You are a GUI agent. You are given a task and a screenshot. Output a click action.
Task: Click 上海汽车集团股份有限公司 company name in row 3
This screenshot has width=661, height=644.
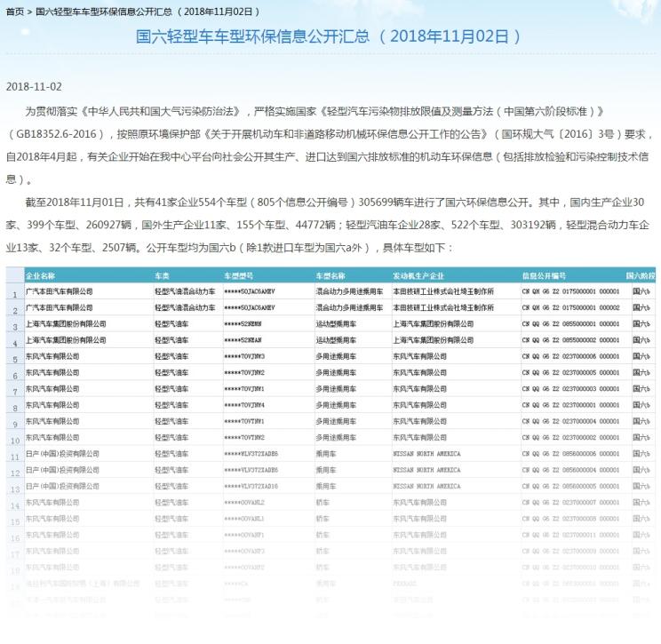click(66, 323)
